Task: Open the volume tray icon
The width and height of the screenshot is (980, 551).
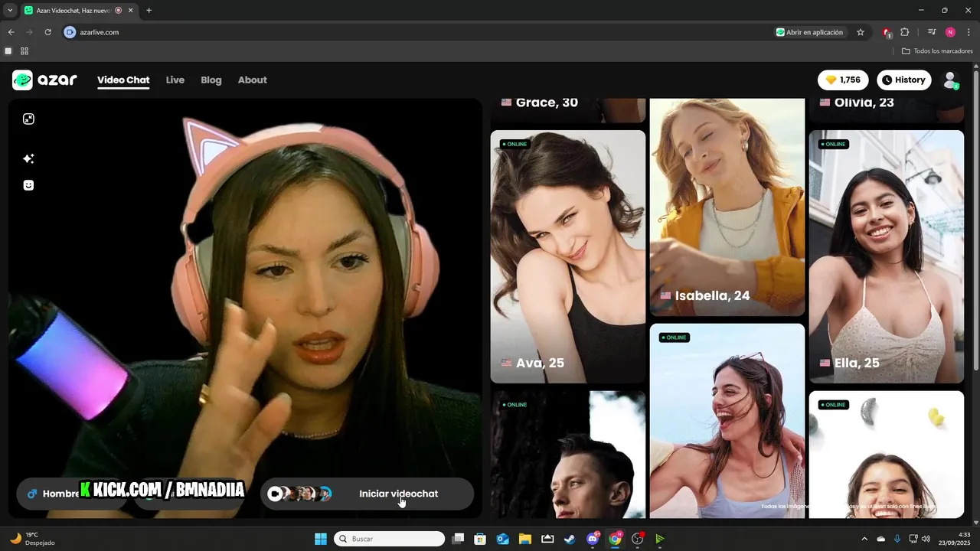Action: coord(926,539)
